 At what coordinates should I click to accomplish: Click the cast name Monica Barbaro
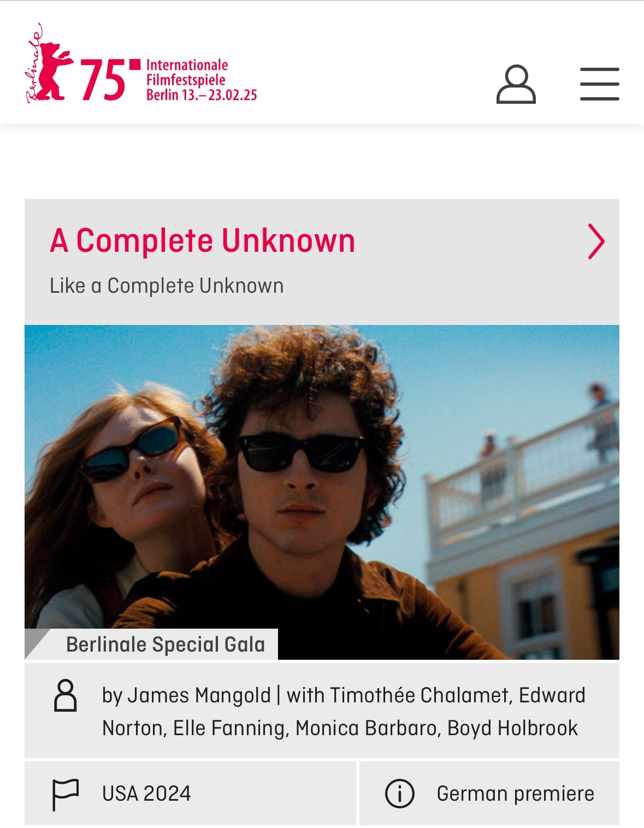pyautogui.click(x=368, y=728)
